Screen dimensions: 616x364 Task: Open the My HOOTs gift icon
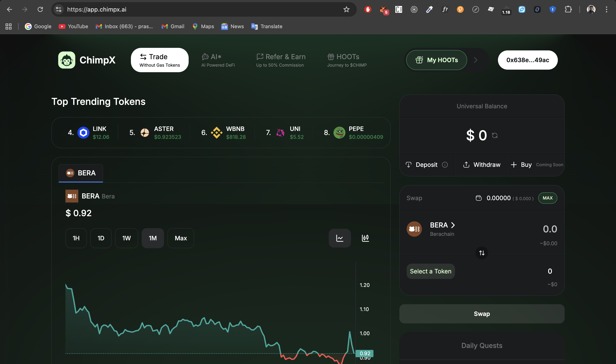[x=420, y=60]
